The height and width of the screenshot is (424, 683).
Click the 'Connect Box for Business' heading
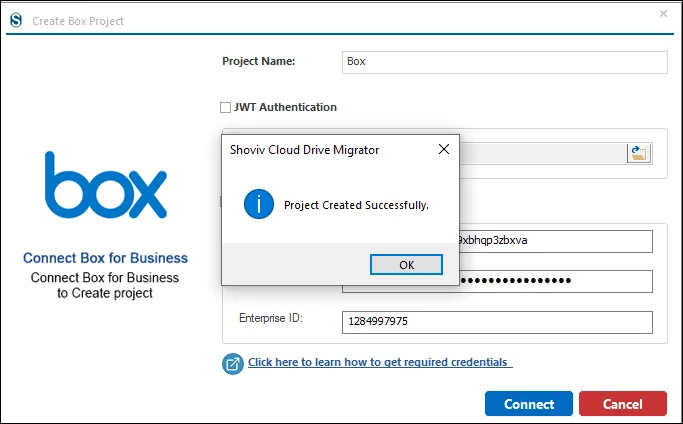(x=105, y=258)
